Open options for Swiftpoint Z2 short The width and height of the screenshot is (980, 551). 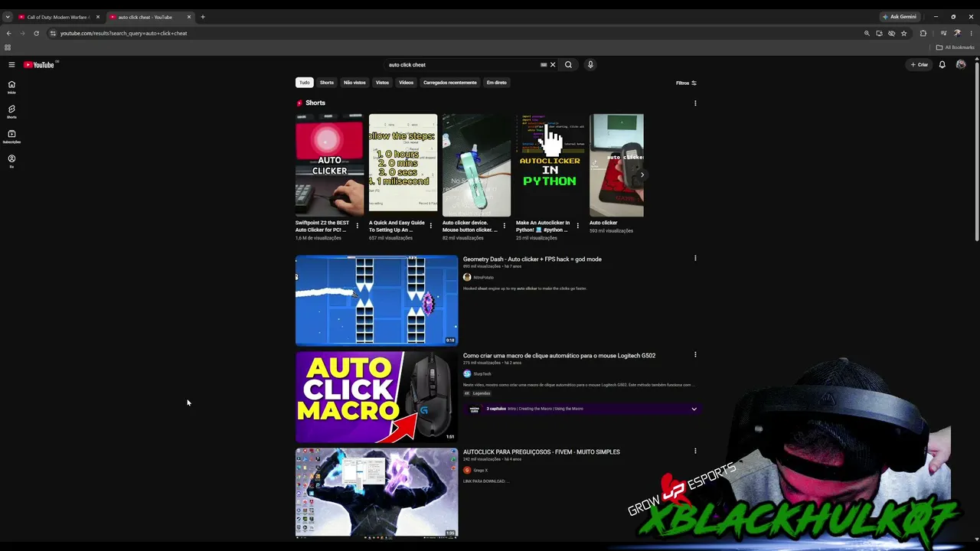click(x=357, y=226)
